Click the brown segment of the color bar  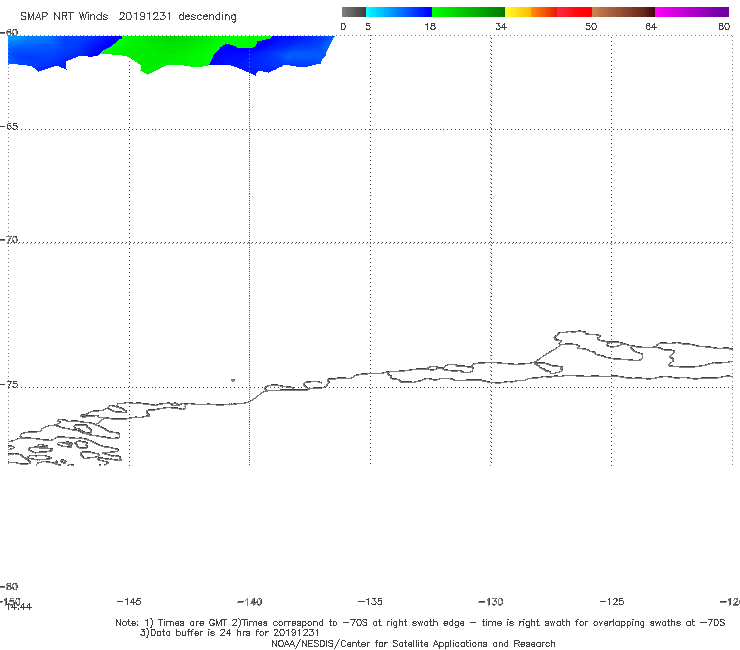[623, 12]
